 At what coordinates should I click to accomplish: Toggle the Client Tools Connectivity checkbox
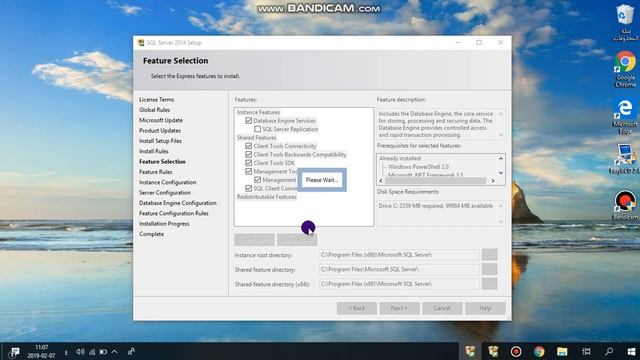pos(249,146)
